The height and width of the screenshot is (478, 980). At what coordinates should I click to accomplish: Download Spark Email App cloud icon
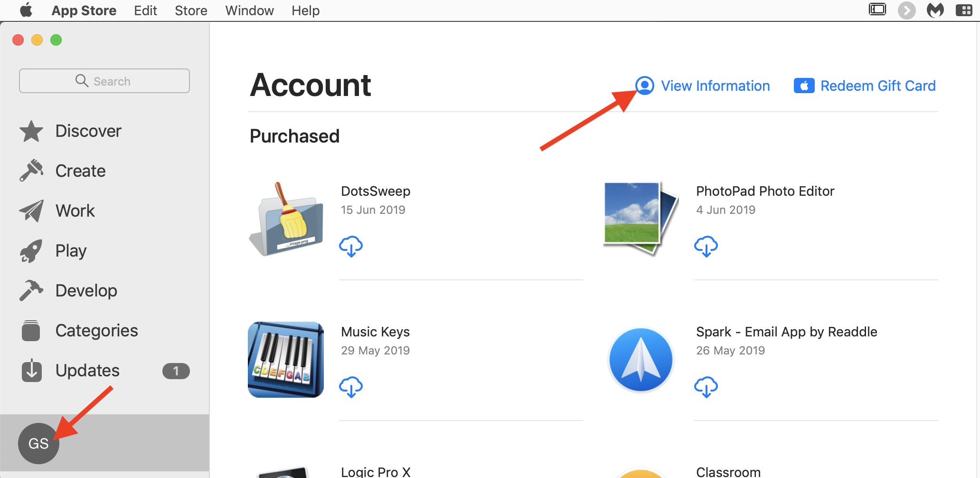pos(706,387)
